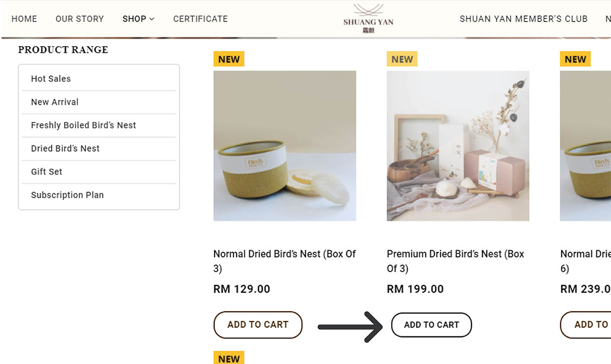Open Dried Bird's Nest category

[x=65, y=149]
